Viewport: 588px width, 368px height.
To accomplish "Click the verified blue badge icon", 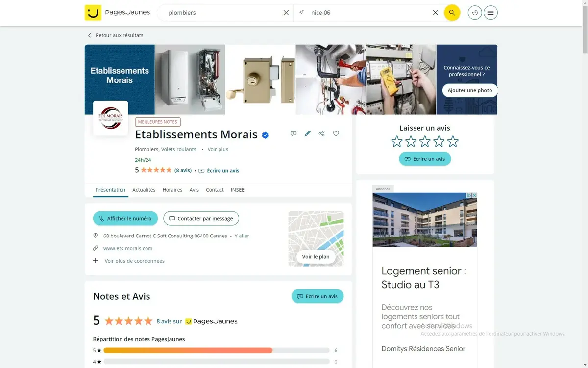I will pyautogui.click(x=265, y=135).
